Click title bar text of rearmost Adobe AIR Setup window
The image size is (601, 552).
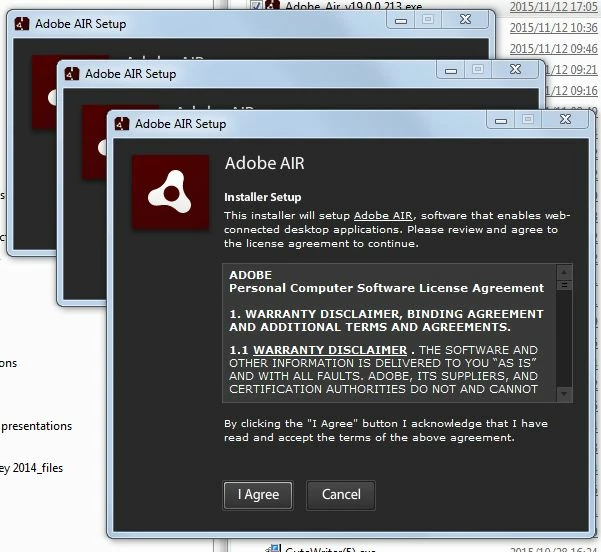coord(80,24)
